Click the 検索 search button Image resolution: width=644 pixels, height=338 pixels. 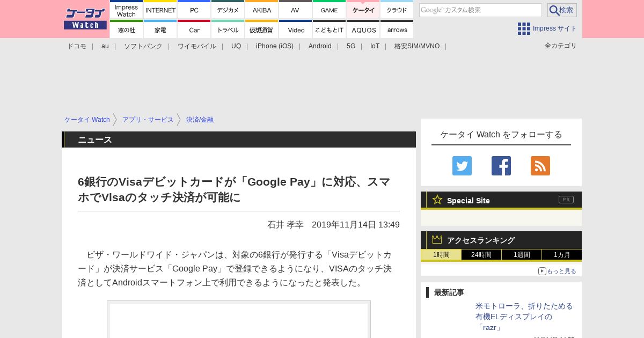pos(562,10)
